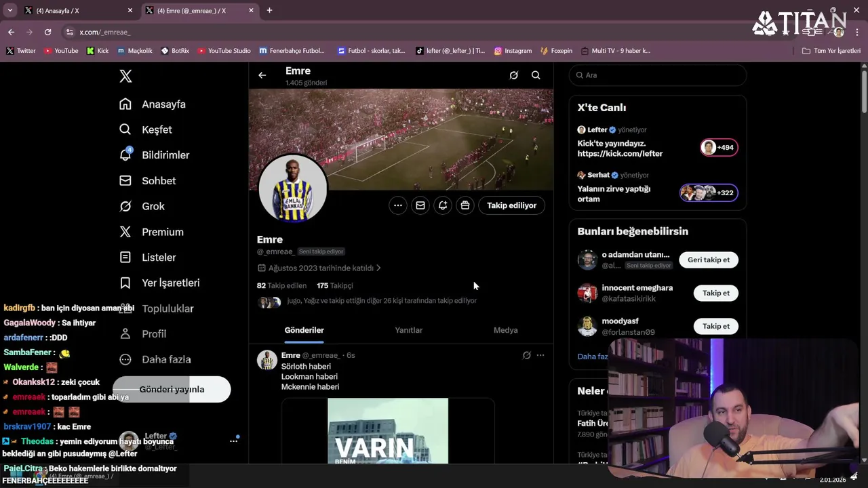The height and width of the screenshot is (488, 868).
Task: Open YouTube bookmark
Action: point(60,51)
